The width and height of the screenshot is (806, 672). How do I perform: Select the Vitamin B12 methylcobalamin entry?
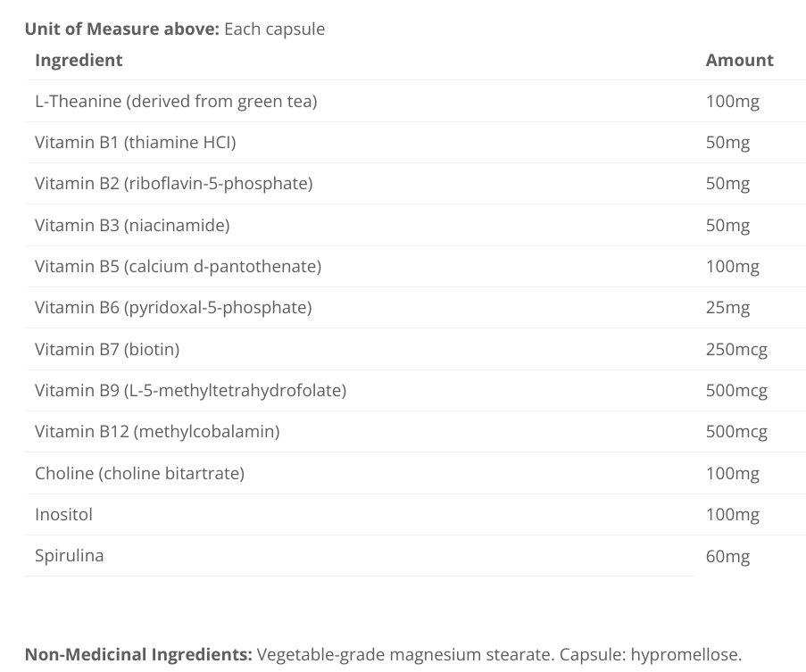pos(157,431)
